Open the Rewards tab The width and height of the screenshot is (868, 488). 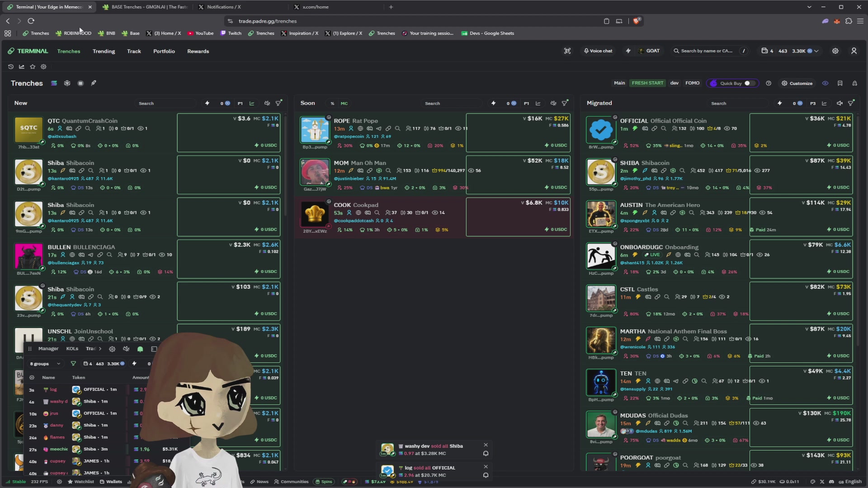(x=198, y=51)
